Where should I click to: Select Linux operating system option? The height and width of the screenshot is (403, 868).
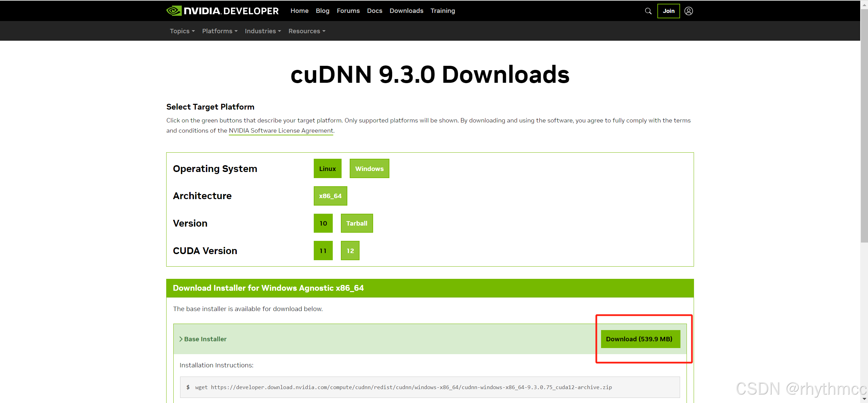(x=327, y=169)
